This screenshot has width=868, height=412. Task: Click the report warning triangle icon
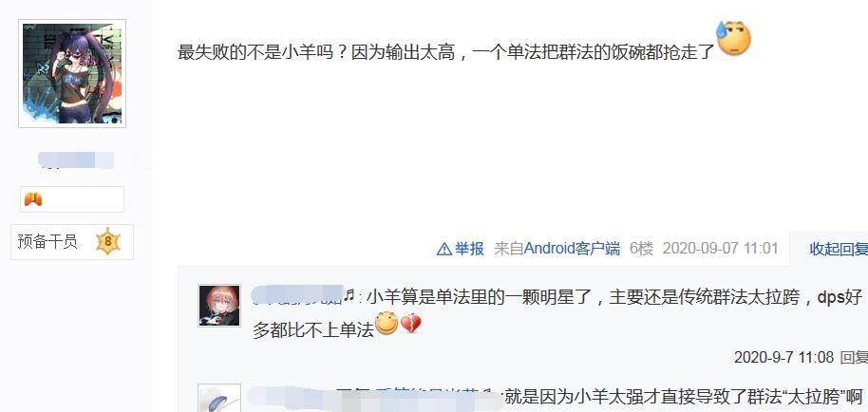[x=443, y=250]
